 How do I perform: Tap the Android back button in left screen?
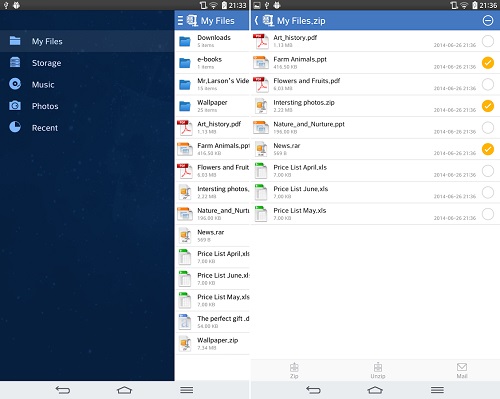pos(63,390)
